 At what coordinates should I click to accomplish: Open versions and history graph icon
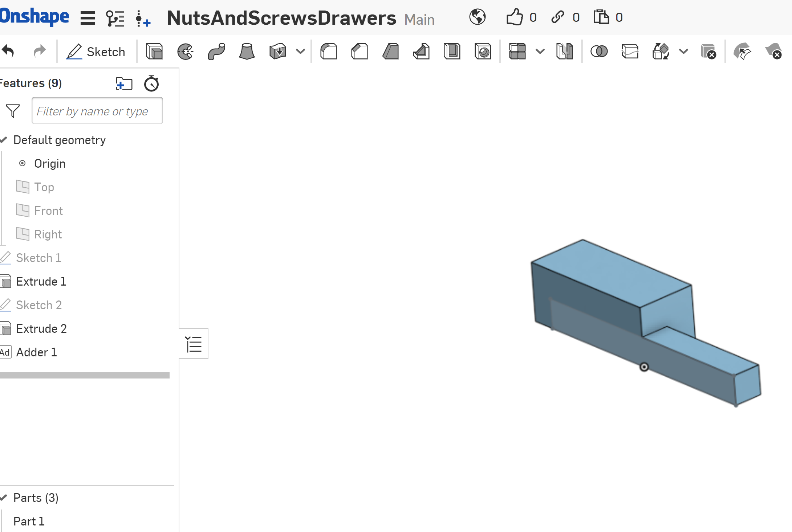coord(115,18)
